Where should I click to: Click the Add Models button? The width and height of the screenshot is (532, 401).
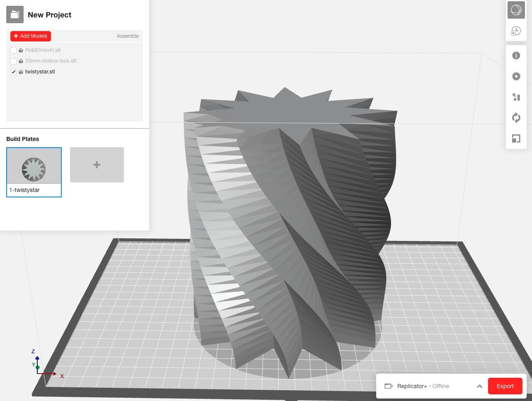coord(31,36)
